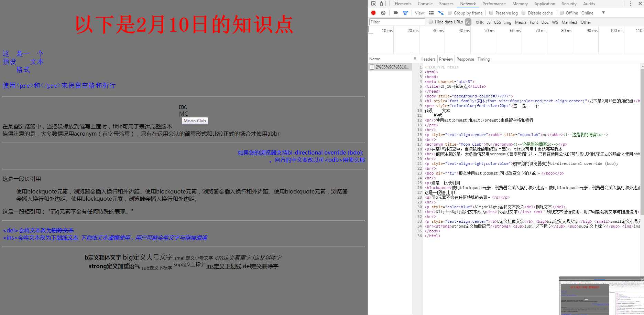Click the 'MC' acronym on the page
The width and height of the screenshot is (644, 315).
click(x=184, y=114)
